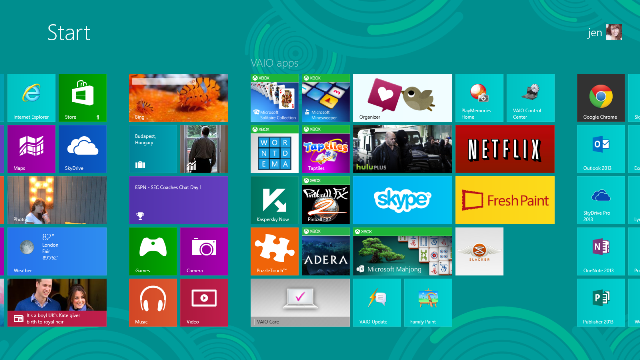The height and width of the screenshot is (360, 640).
Task: Open the Video tile
Action: 204,303
